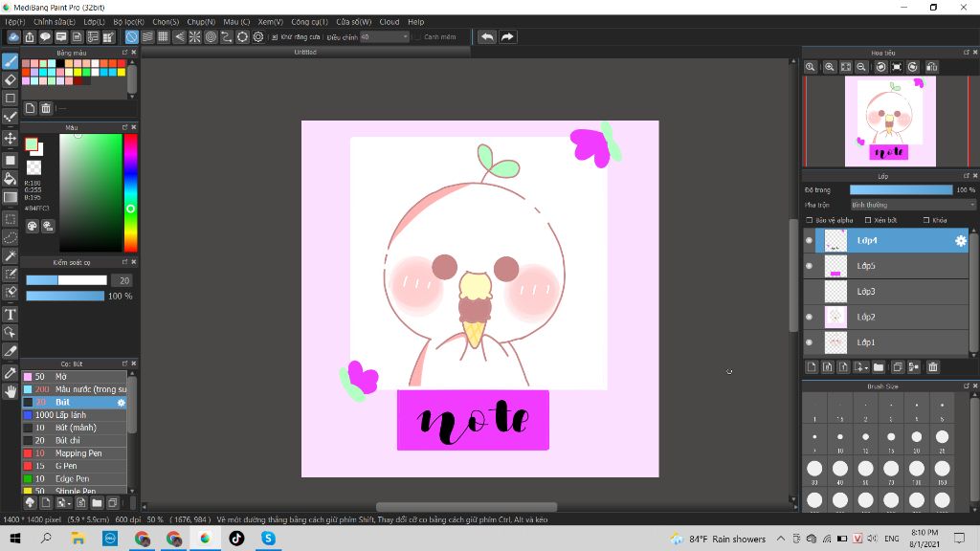980x551 pixels.
Task: Click the brush size slider showing 20
Action: coord(66,280)
